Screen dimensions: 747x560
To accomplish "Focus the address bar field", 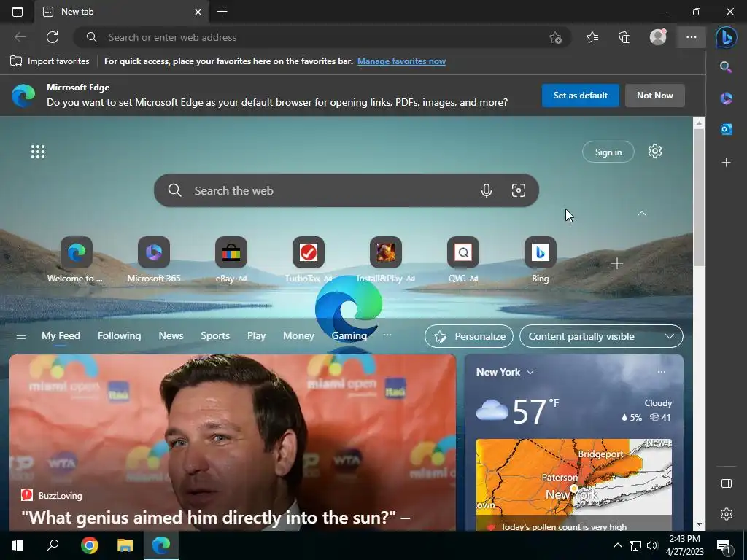I will coord(322,37).
